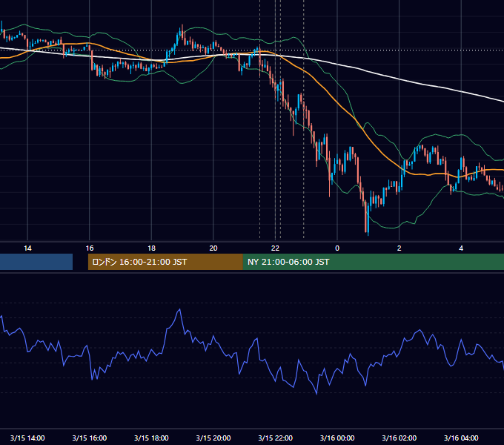
Task: Click the 3/15 20:00 date label
Action: click(213, 438)
